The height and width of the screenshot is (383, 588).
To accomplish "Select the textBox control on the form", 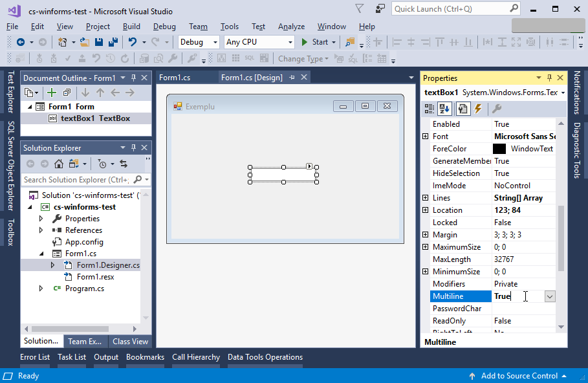I will click(283, 175).
